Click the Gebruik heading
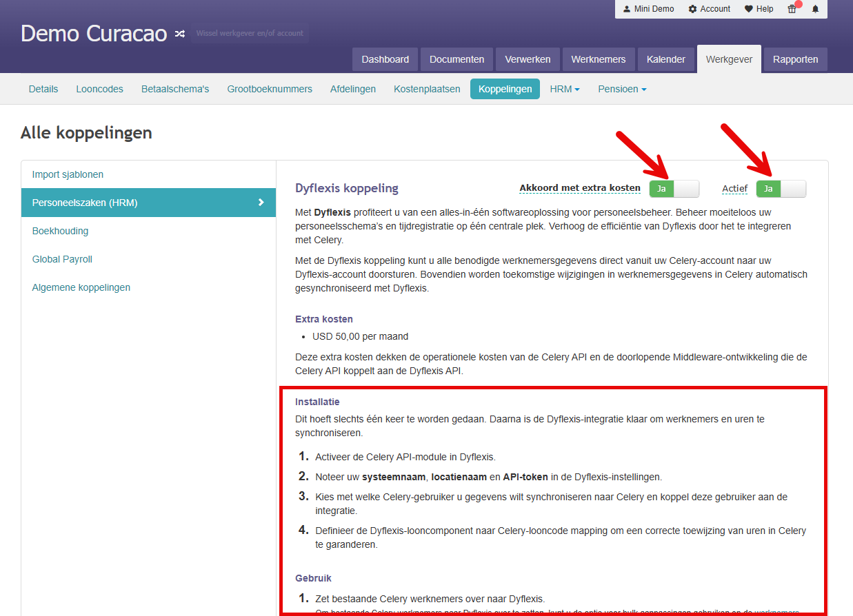Viewport: 853px width, 616px height. 313,578
